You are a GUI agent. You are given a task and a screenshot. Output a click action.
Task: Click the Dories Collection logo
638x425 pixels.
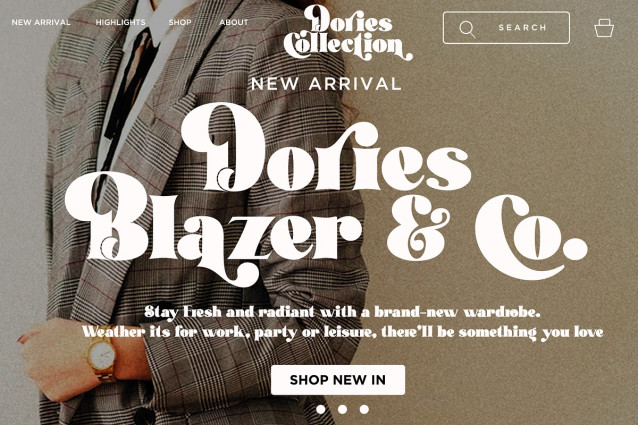348,33
